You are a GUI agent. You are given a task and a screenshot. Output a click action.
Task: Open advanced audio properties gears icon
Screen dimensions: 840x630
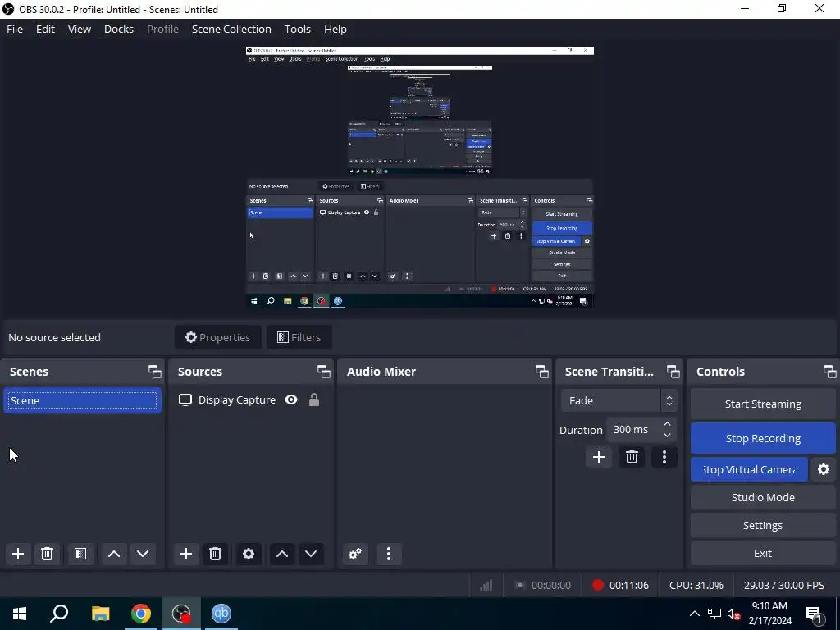point(355,554)
